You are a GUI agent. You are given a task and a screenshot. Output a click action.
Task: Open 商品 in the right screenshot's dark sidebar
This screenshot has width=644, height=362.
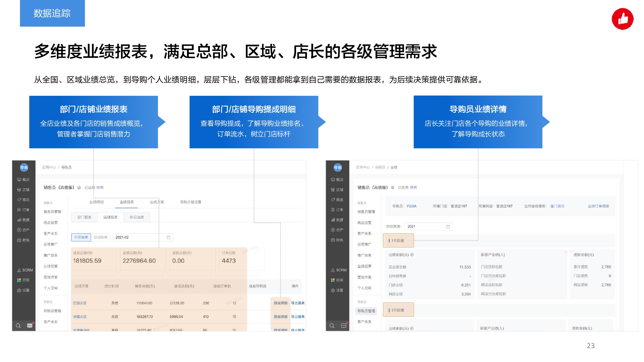pos(337,200)
